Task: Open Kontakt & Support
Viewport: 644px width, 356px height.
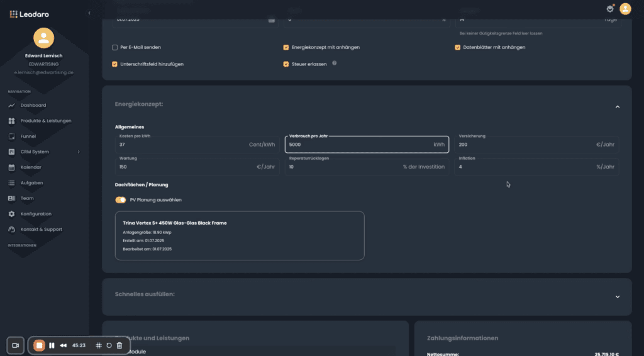Action: [41, 230]
